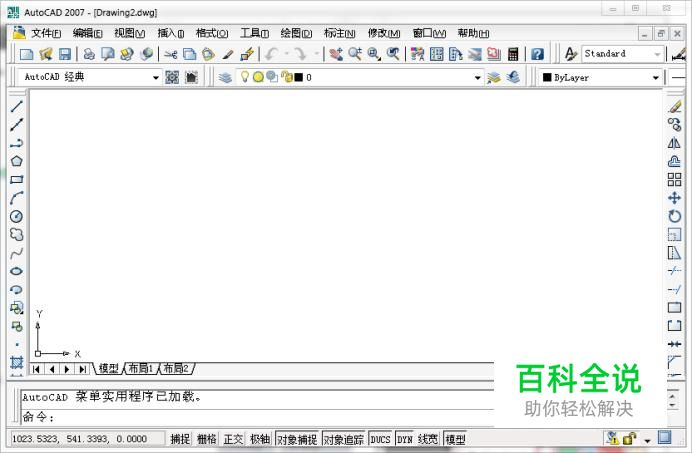Select the Make block tool

tap(16, 326)
